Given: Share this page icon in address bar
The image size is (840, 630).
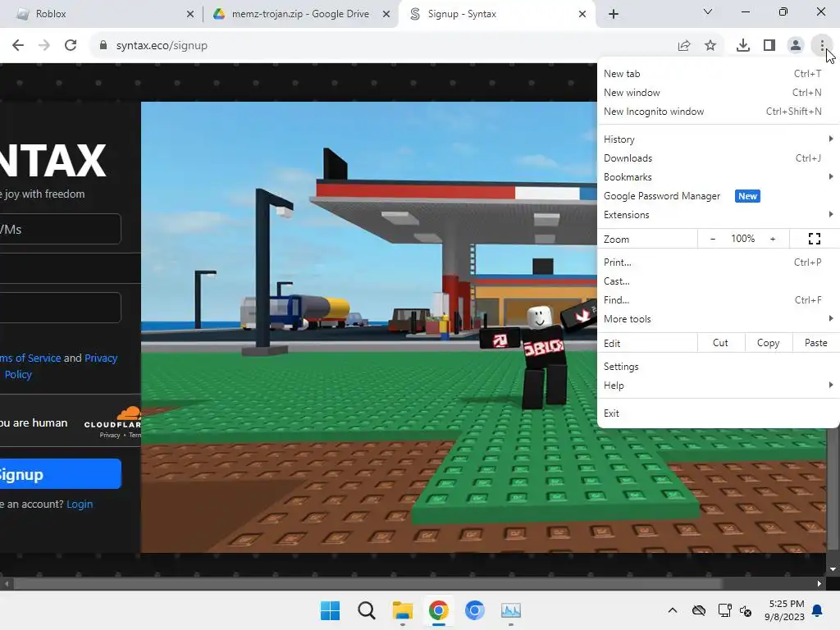Looking at the screenshot, I should pos(684,46).
